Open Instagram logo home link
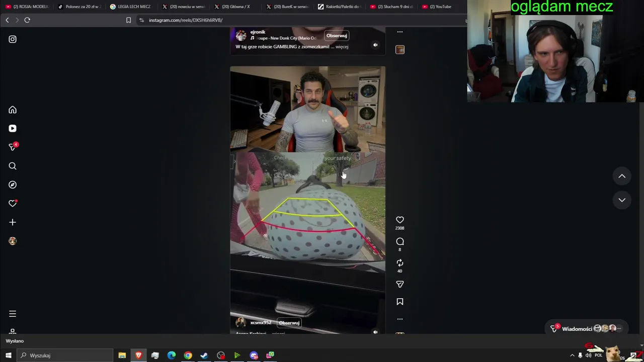Screen dimensions: 644x362 [13, 39]
